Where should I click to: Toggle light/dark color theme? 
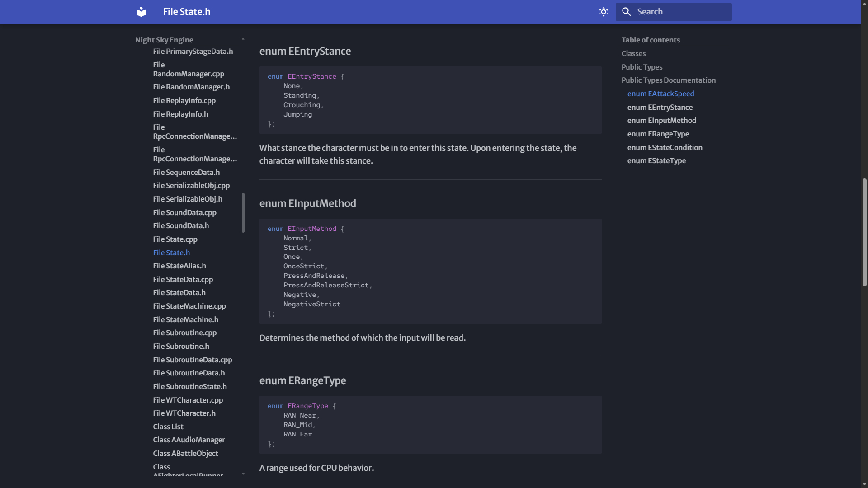tap(603, 12)
